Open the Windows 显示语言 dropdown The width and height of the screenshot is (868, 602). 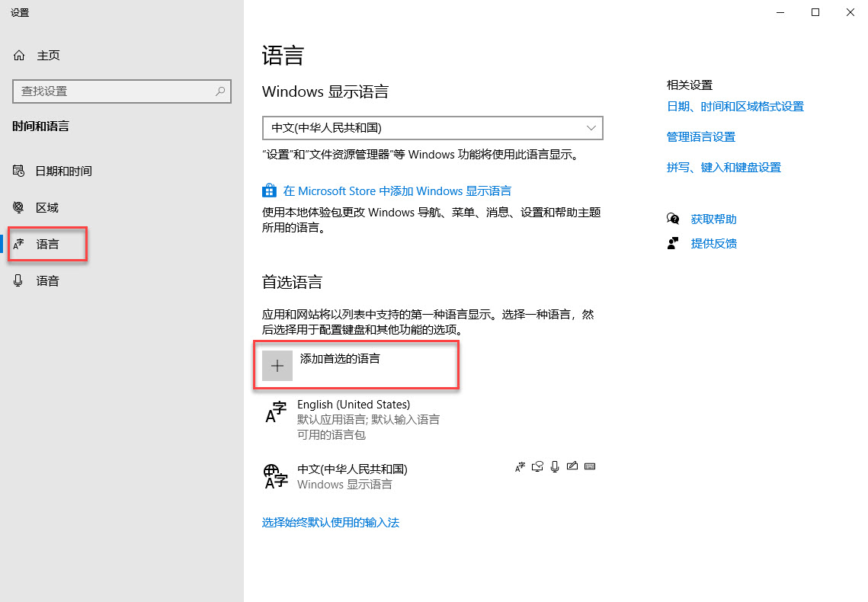[x=432, y=128]
